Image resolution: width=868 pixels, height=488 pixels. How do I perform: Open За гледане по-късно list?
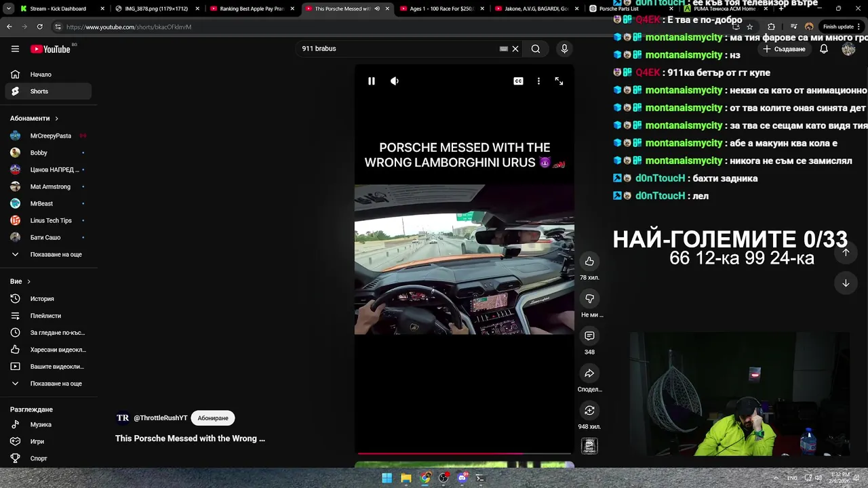tap(47, 333)
